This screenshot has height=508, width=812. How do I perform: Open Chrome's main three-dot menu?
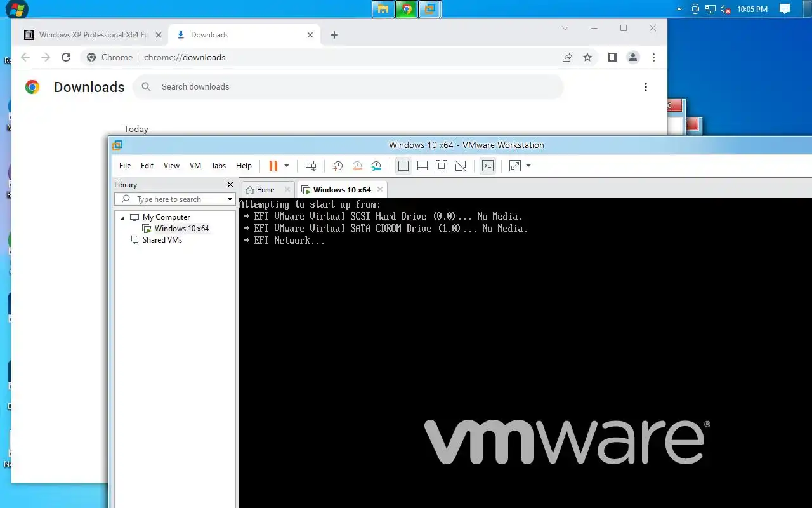click(x=653, y=57)
